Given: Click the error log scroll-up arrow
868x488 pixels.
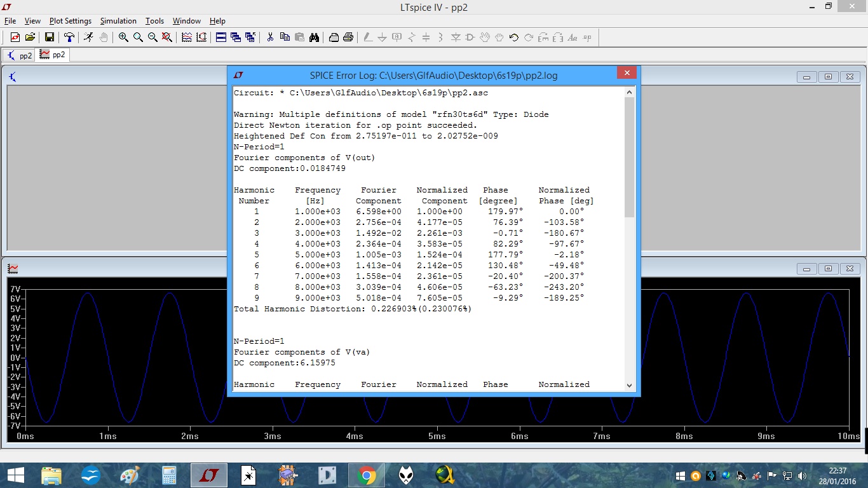Looking at the screenshot, I should [630, 92].
